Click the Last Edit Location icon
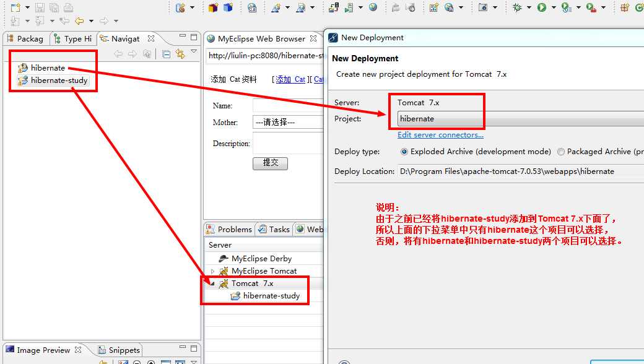 point(64,21)
